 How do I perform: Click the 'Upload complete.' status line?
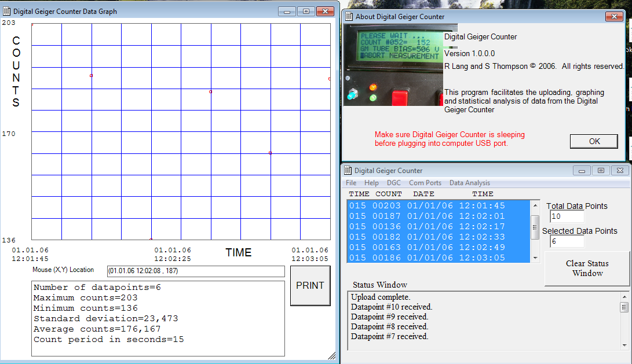[x=381, y=297]
